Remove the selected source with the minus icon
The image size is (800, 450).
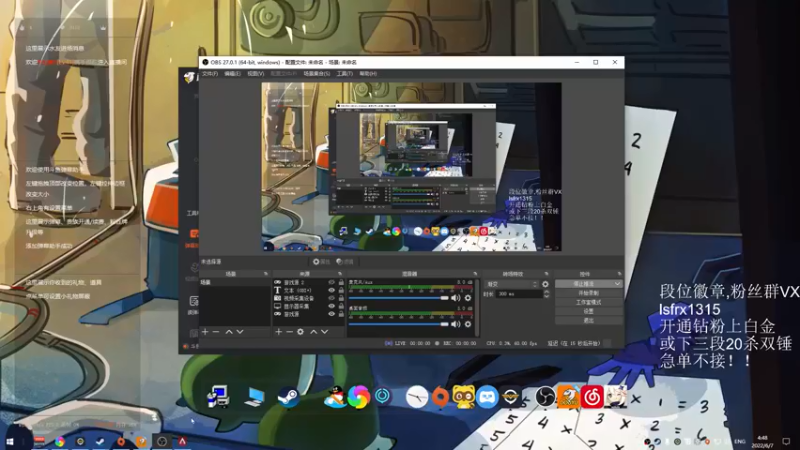pyautogui.click(x=289, y=332)
